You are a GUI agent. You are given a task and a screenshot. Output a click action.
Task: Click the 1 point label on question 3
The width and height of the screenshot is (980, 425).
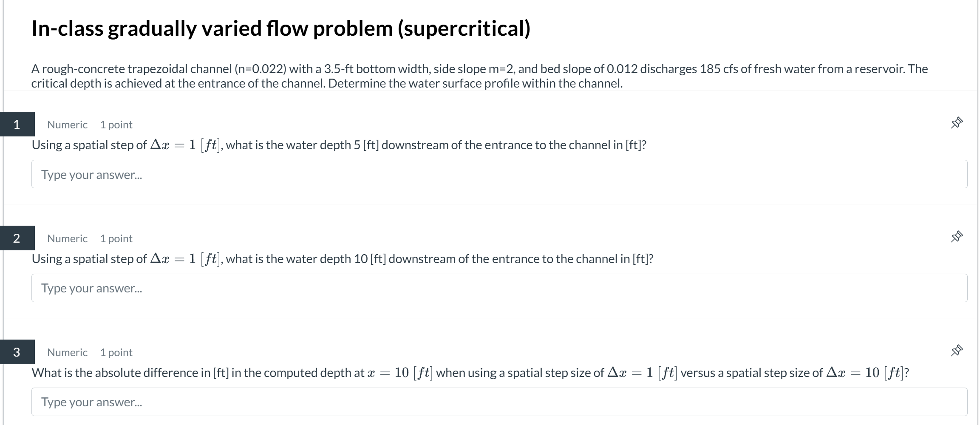pyautogui.click(x=116, y=352)
